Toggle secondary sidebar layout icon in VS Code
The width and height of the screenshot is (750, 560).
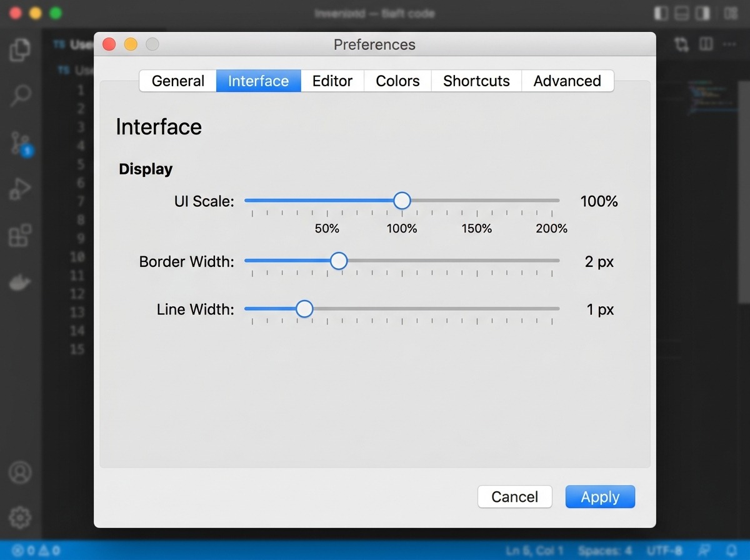(703, 13)
